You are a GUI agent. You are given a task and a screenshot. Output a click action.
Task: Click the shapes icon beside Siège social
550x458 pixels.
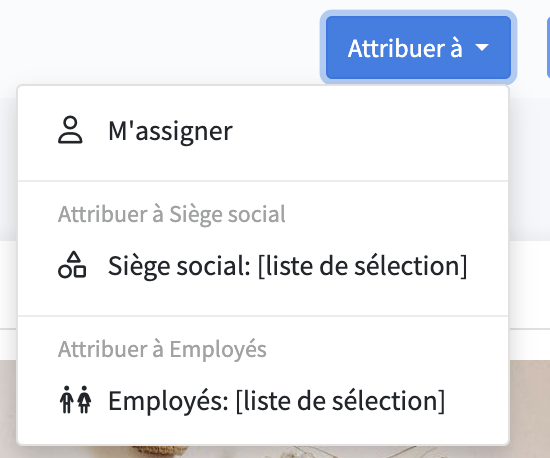coord(72,265)
